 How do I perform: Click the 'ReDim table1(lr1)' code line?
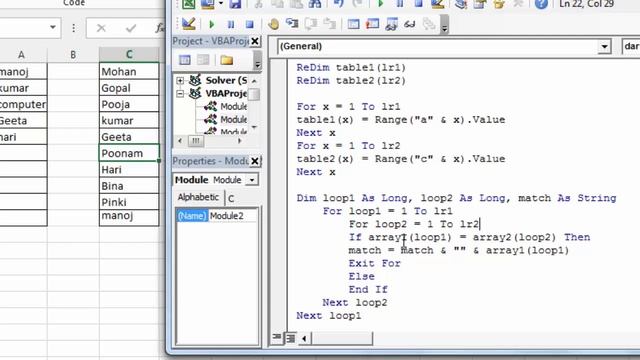click(351, 67)
